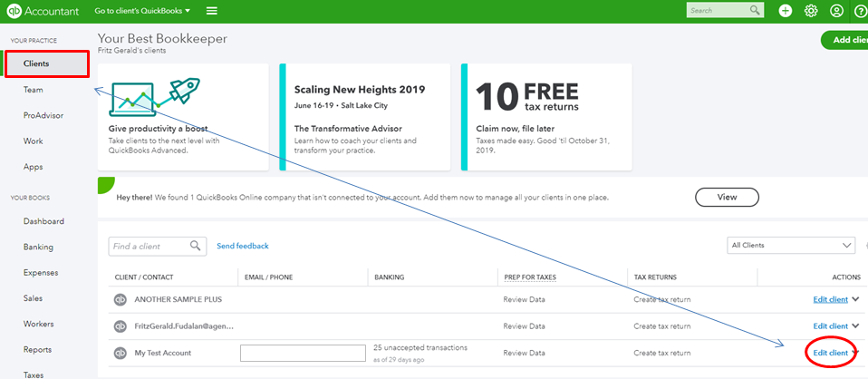Open the All Clients filter dropdown
Image resolution: width=868 pixels, height=379 pixels.
tap(790, 246)
